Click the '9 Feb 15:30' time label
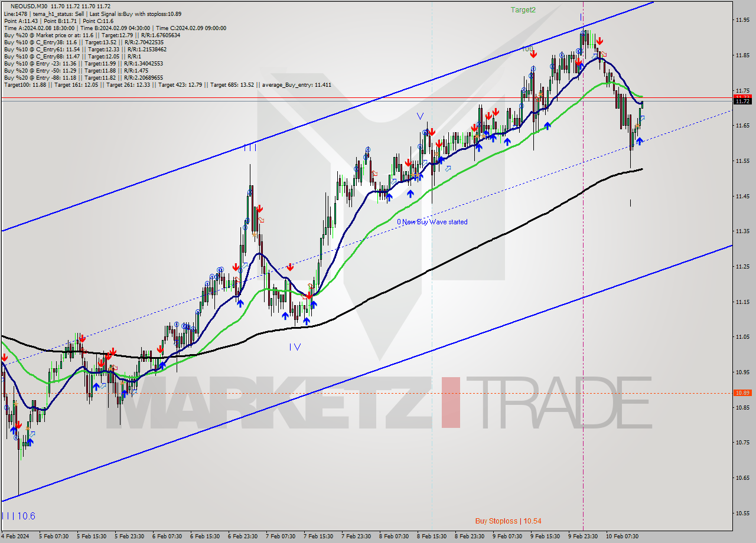756x543 pixels. (x=545, y=537)
